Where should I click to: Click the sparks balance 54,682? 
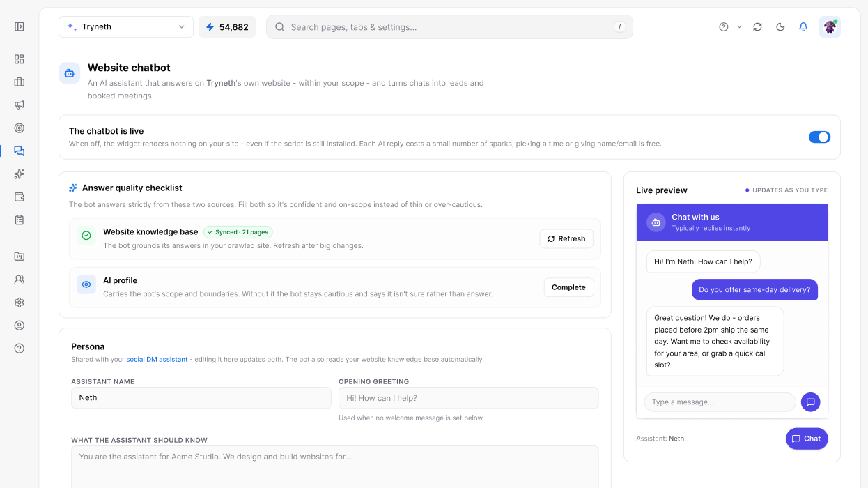pos(227,27)
